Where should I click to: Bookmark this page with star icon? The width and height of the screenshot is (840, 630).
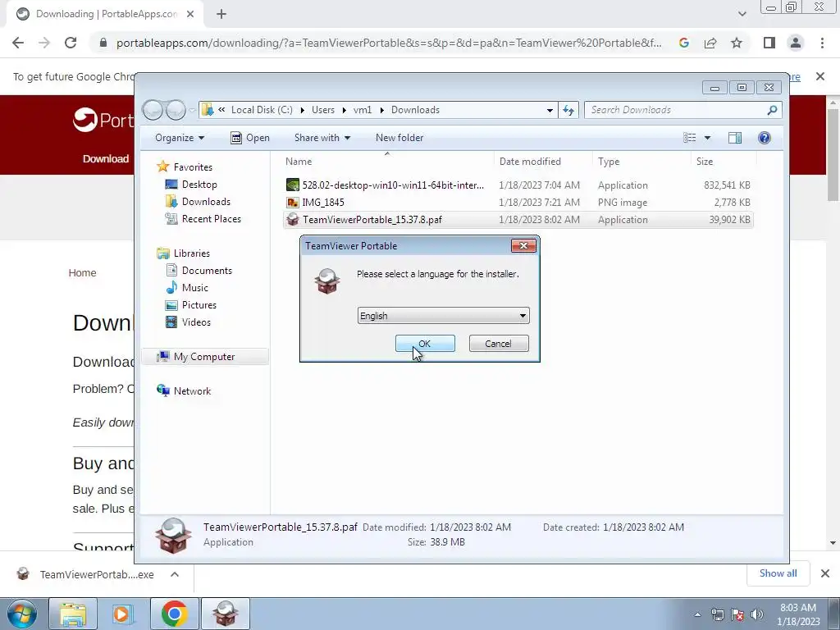pos(737,43)
